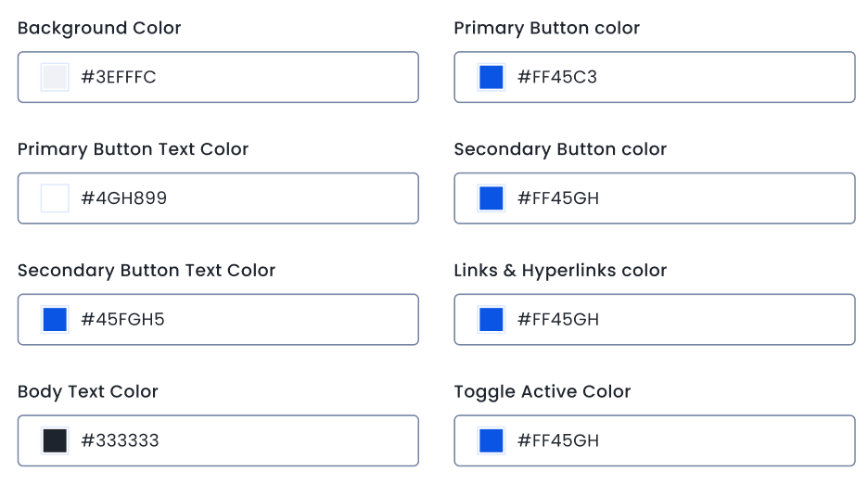
Task: Open the Links & Hyperlinks color swatch
Action: pyautogui.click(x=491, y=320)
